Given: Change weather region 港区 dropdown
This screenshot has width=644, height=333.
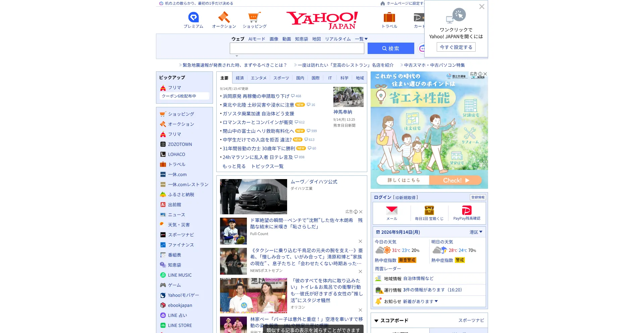Looking at the screenshot, I should click(476, 232).
